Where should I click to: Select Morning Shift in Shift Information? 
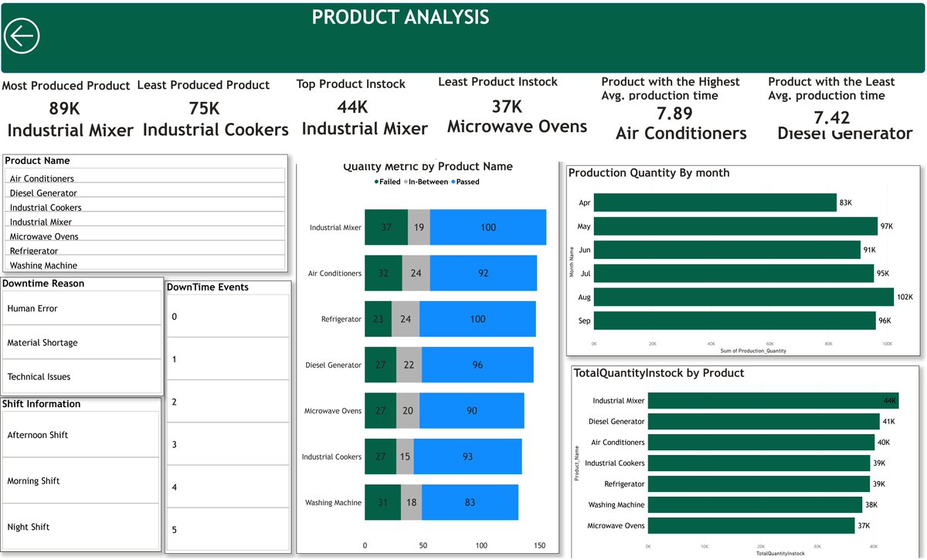click(36, 480)
